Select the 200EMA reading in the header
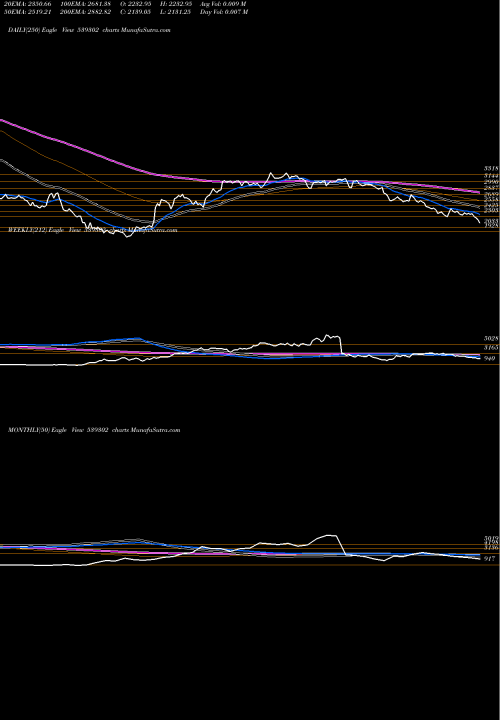Image resolution: width=500 pixels, height=720 pixels. 85,12
